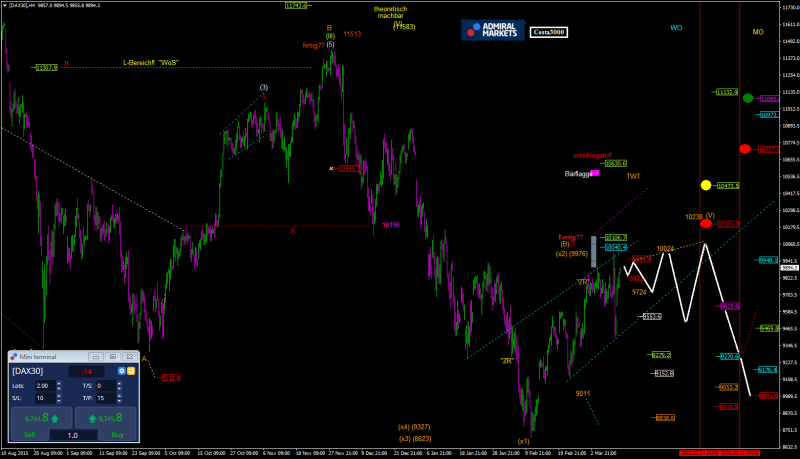Select the magenta Bärflagge rectangle marker
The image size is (800, 459).
coord(594,173)
